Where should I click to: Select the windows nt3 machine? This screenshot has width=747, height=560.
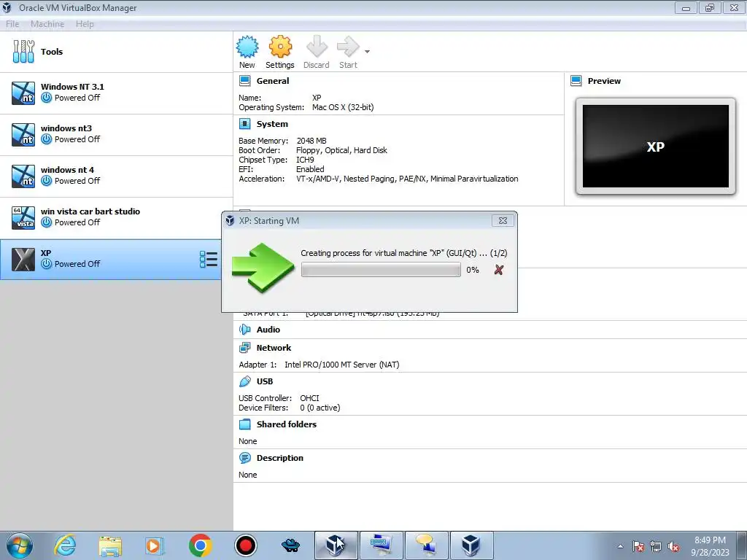tap(116, 134)
